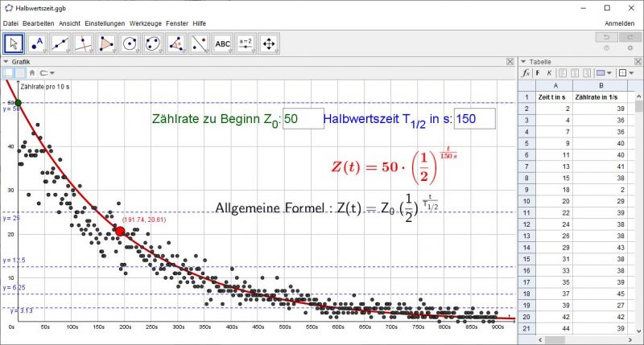Image resolution: width=644 pixels, height=345 pixels.
Task: Select the 'Zählrate in 1/s' cell
Action: coord(600,97)
